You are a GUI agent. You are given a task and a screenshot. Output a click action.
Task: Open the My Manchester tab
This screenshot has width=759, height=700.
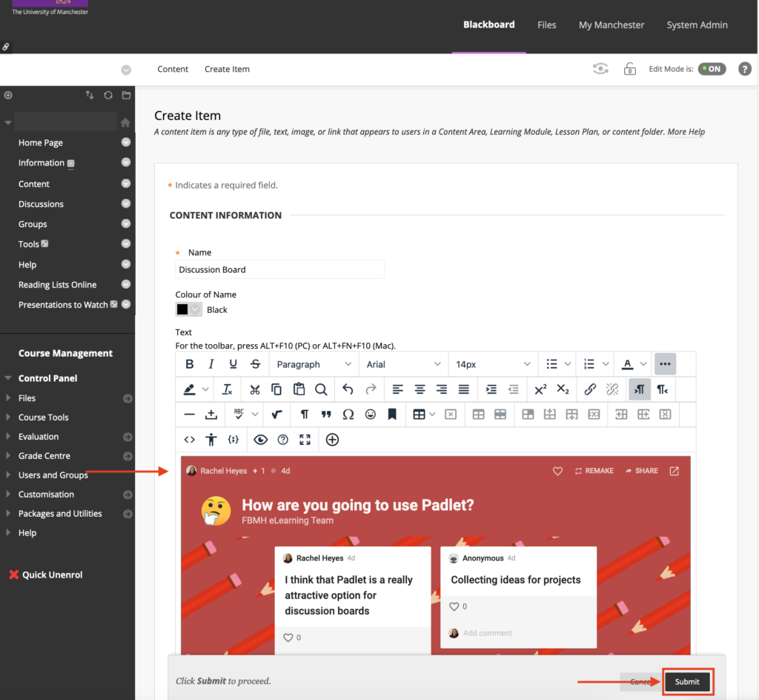[611, 25]
